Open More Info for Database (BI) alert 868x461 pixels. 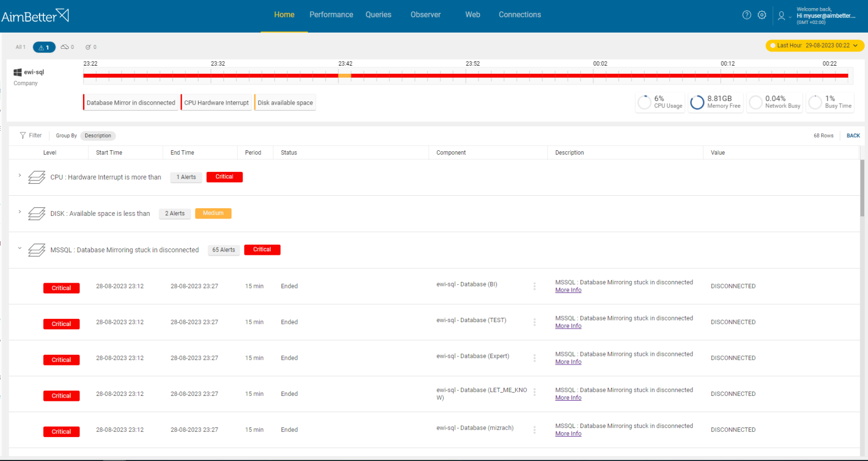[x=568, y=290]
